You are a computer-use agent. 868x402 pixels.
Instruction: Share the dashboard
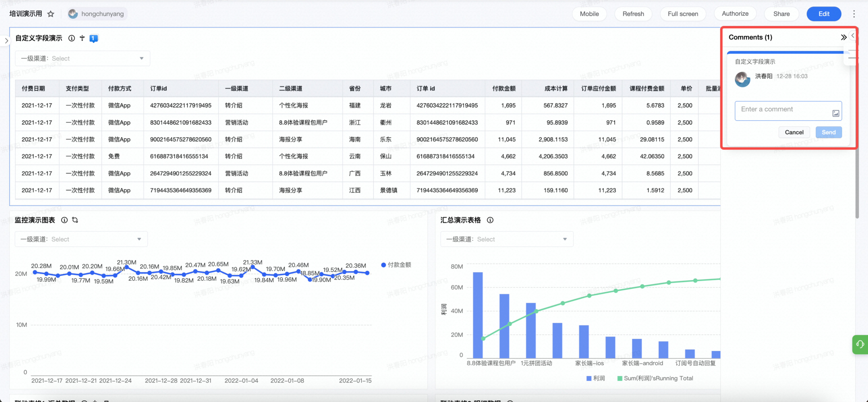pyautogui.click(x=781, y=14)
